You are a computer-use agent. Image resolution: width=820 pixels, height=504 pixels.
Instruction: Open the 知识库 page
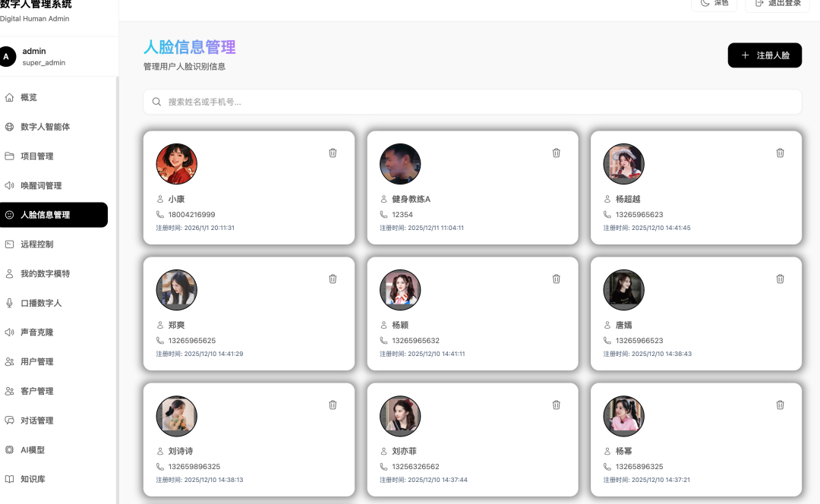pos(54,479)
